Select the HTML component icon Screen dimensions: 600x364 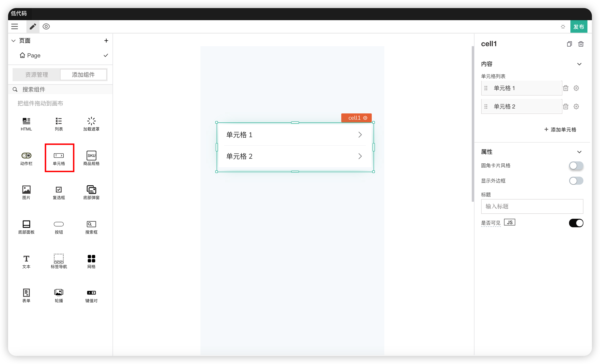tap(26, 124)
